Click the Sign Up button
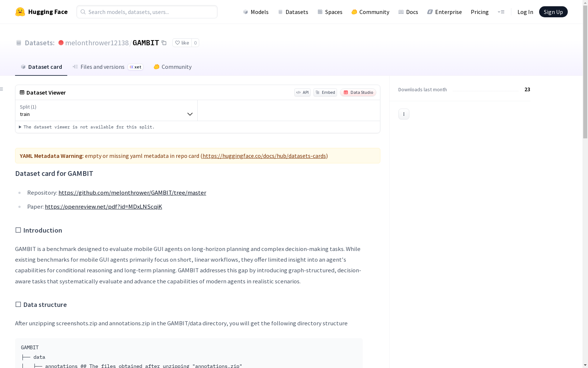Image resolution: width=588 pixels, height=368 pixels. (x=553, y=12)
